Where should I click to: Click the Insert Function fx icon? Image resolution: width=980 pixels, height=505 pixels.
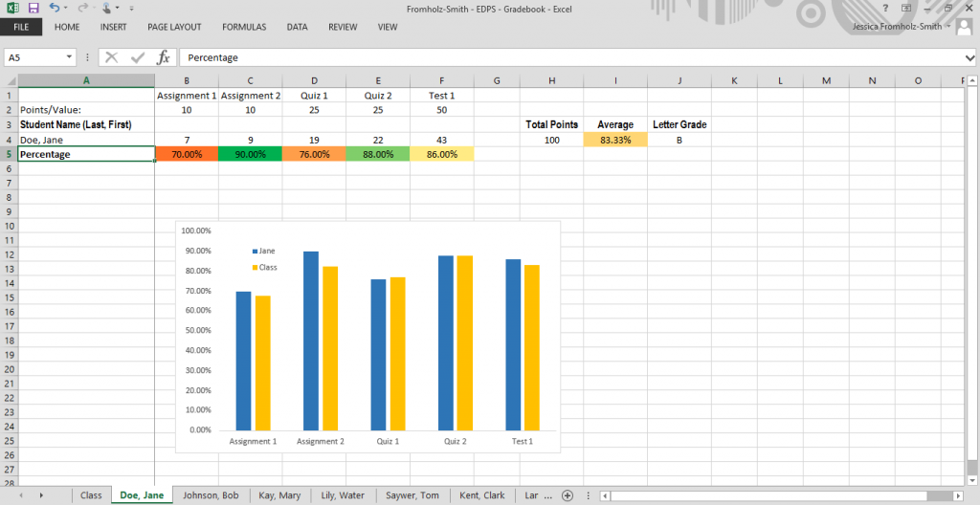164,57
